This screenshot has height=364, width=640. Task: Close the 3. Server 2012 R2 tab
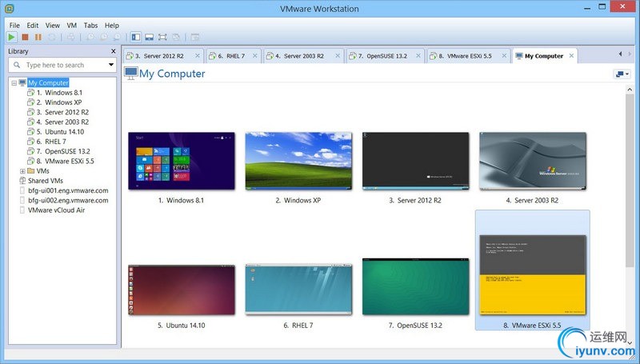tap(198, 56)
